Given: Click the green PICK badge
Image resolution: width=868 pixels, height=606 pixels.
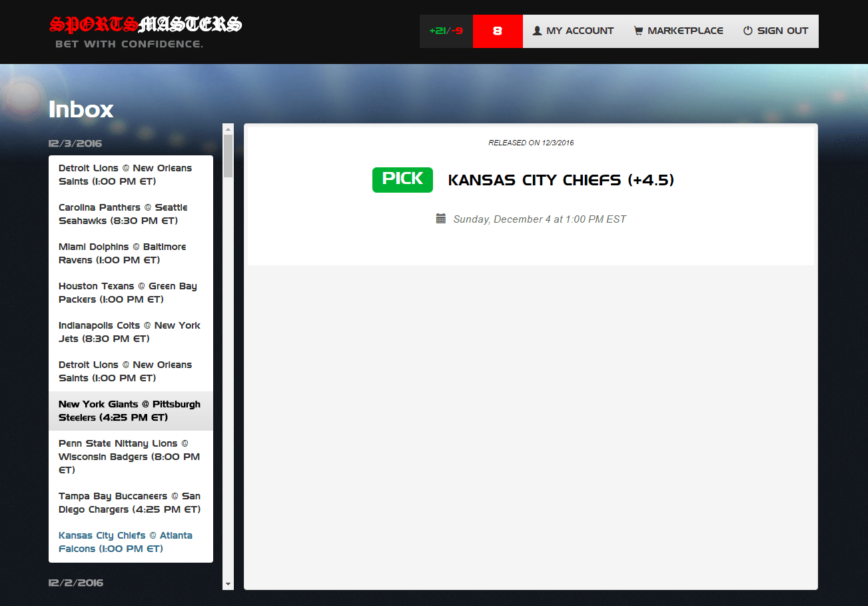Looking at the screenshot, I should (x=402, y=179).
